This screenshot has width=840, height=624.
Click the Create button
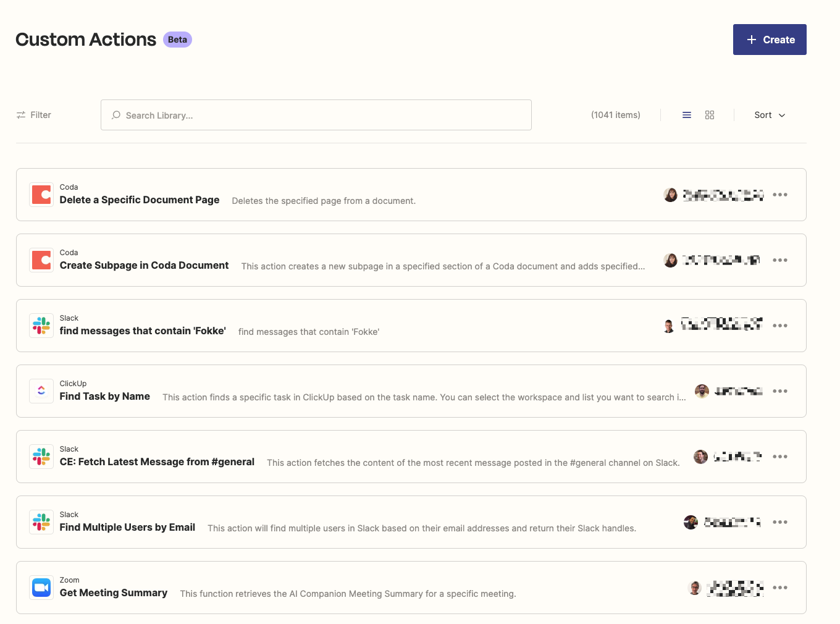pyautogui.click(x=770, y=39)
